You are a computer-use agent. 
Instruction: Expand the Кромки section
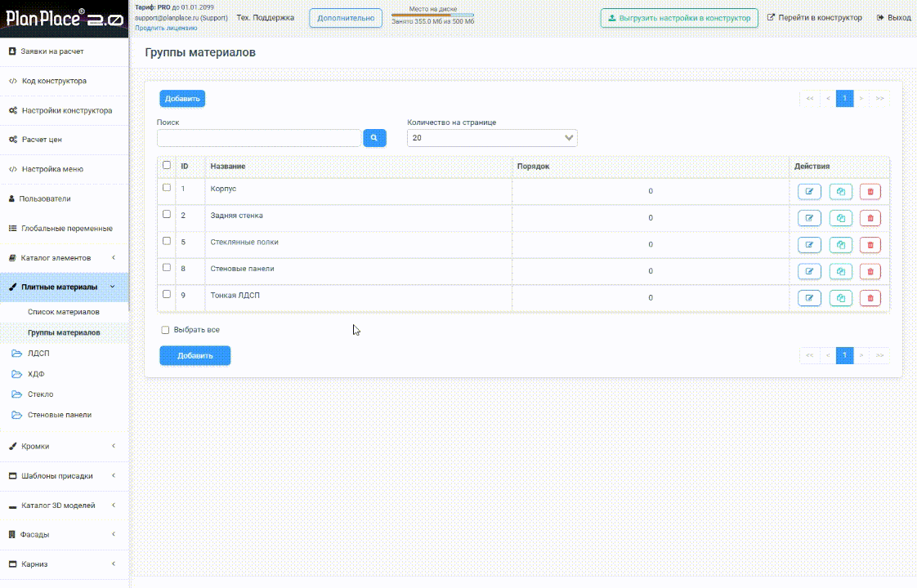64,446
